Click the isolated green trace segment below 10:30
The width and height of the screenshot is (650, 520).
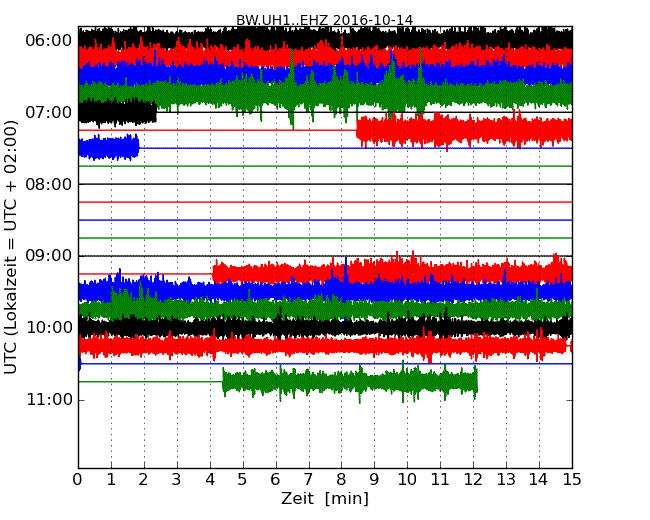pyautogui.click(x=350, y=381)
